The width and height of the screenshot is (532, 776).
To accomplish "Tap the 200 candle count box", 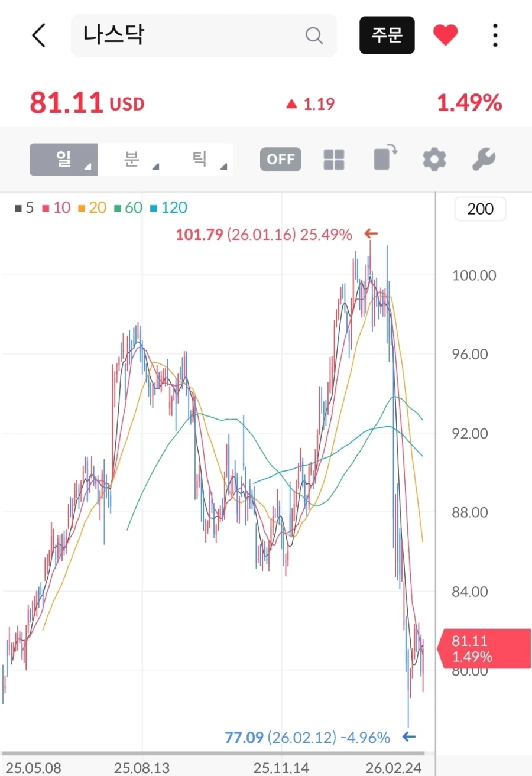I will point(479,209).
